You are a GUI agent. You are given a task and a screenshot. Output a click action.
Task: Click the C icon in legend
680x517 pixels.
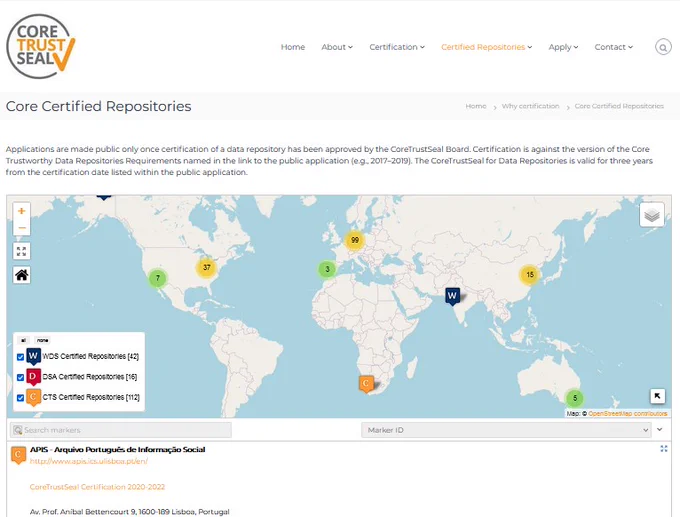pyautogui.click(x=33, y=397)
